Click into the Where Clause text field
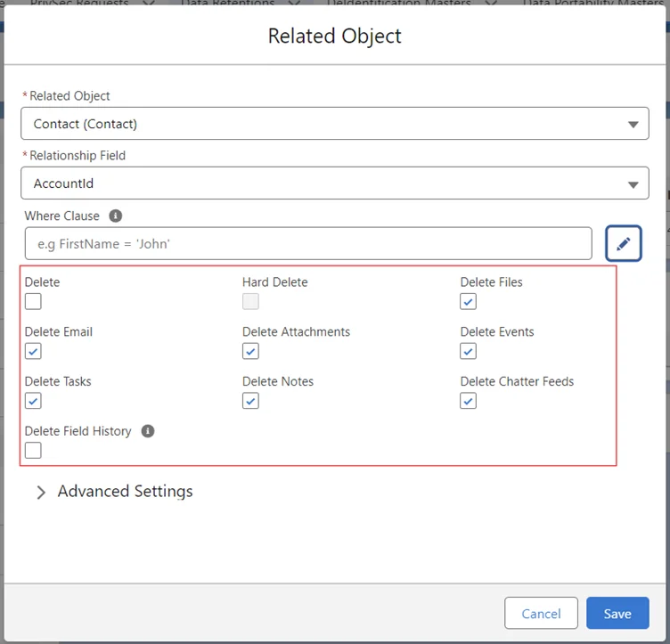 (x=308, y=243)
